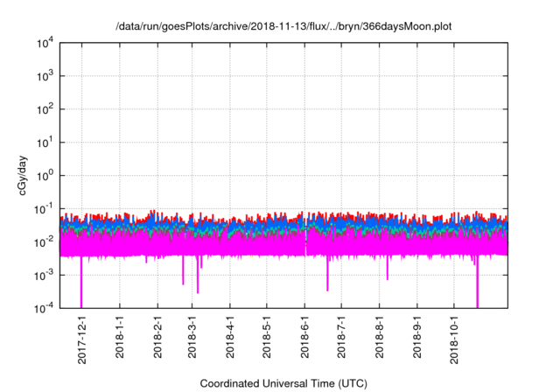The image size is (560, 392).
Task: Click the 10^-3 y-axis tick label
Action: coord(44,275)
